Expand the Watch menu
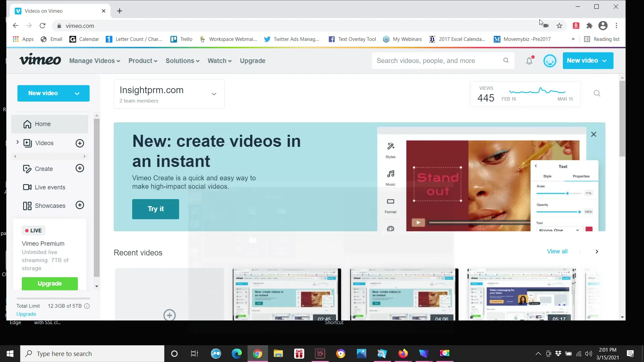This screenshot has width=644, height=362. [220, 61]
